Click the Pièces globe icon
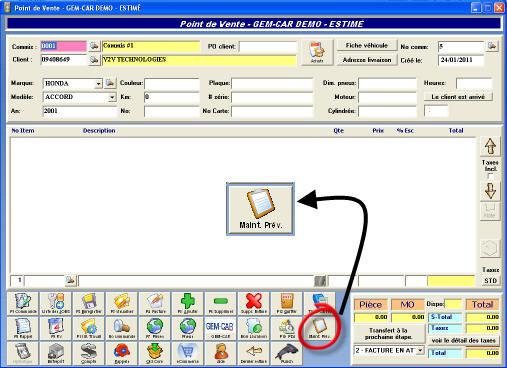The image size is (507, 368). [155, 328]
